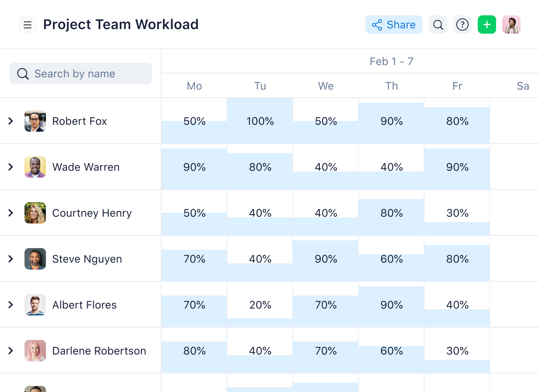
Task: Open Albert Flores's 20% Tuesday cell
Action: [x=260, y=305]
